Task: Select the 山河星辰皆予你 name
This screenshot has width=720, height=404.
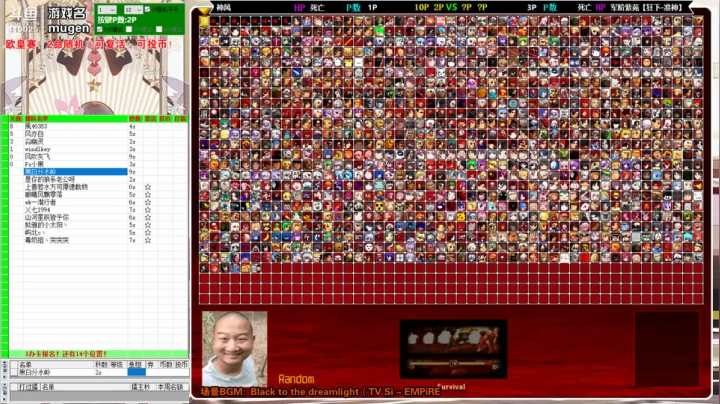Action: coord(47,218)
